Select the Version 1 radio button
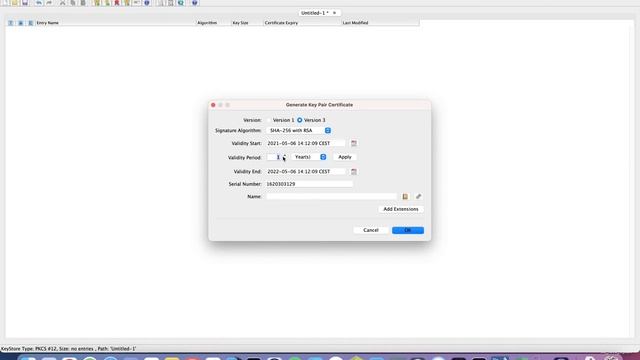Image resolution: width=640 pixels, height=360 pixels. [270, 120]
